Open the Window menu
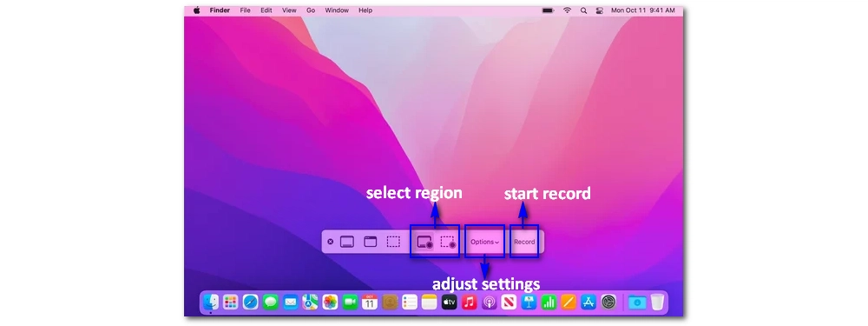 (x=337, y=10)
